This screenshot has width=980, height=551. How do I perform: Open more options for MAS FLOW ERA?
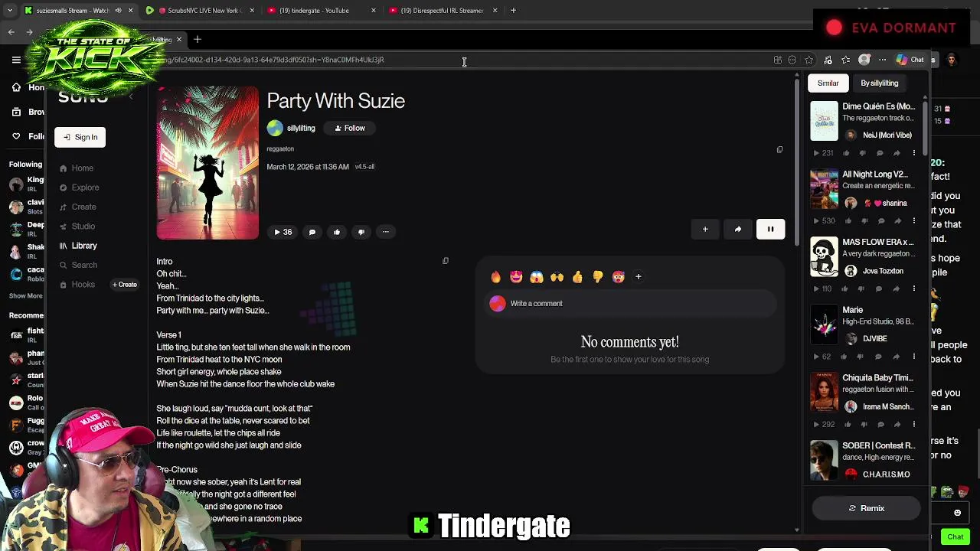pyautogui.click(x=913, y=289)
